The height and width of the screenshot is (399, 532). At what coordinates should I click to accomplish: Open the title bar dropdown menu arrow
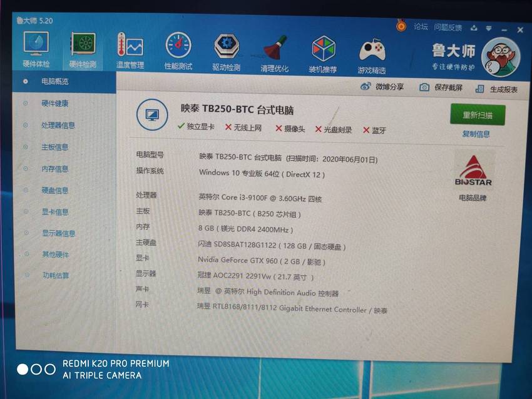(489, 29)
